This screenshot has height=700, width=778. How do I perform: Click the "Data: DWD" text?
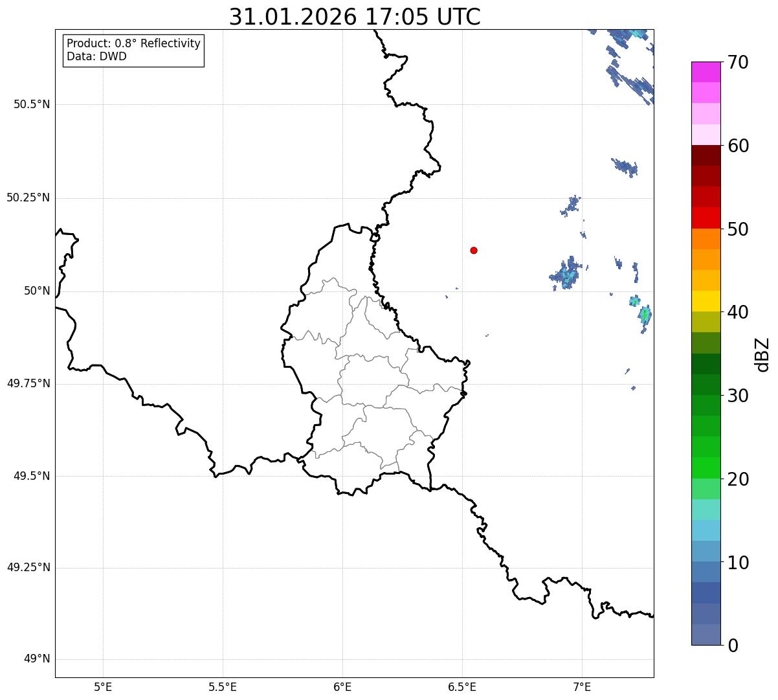tap(96, 56)
